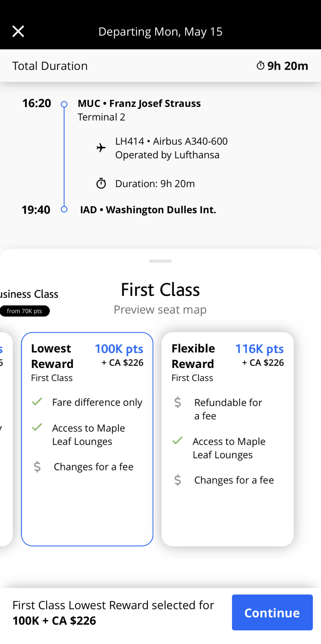Image resolution: width=321 pixels, height=644 pixels.
Task: Click the dollar icon beside Refundable for a fee
Action: click(x=178, y=402)
